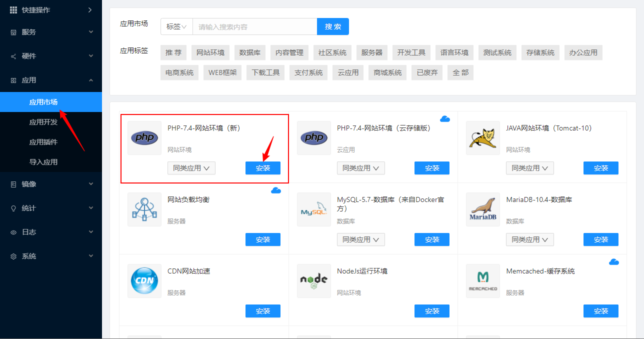Open 应用市场 in the sidebar
The height and width of the screenshot is (339, 644).
51,102
